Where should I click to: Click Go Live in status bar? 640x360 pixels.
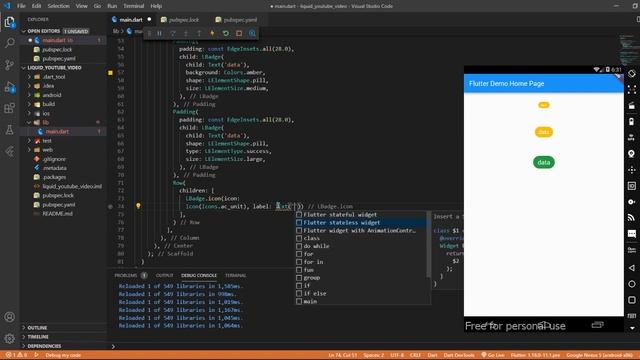tap(493, 355)
